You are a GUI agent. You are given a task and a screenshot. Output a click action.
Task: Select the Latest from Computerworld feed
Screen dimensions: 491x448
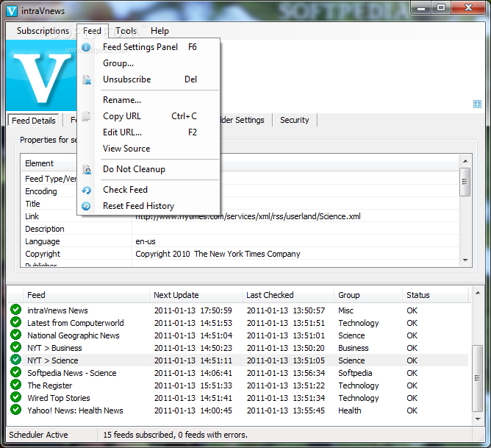[238, 323]
